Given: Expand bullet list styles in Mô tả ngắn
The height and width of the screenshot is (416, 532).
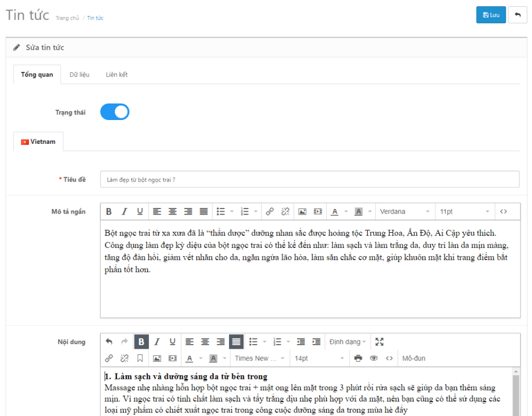Looking at the screenshot, I should (x=232, y=212).
